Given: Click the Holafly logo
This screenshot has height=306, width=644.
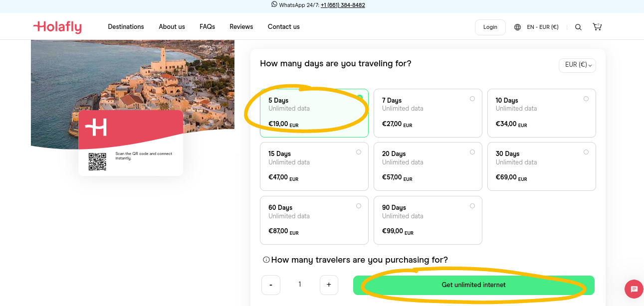Looking at the screenshot, I should point(57,27).
